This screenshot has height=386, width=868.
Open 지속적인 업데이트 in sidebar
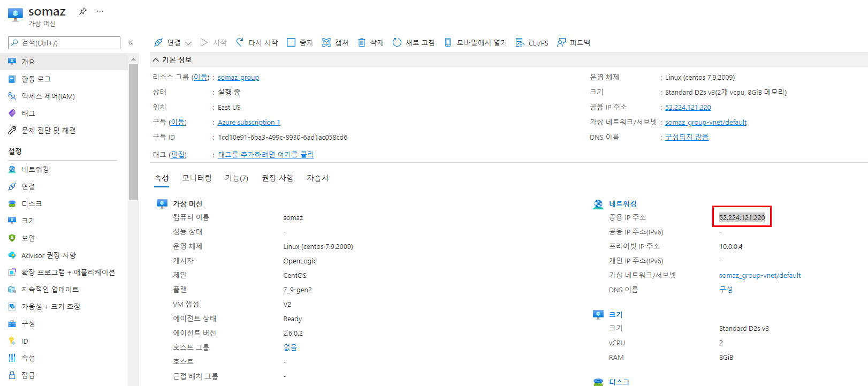tap(64, 289)
